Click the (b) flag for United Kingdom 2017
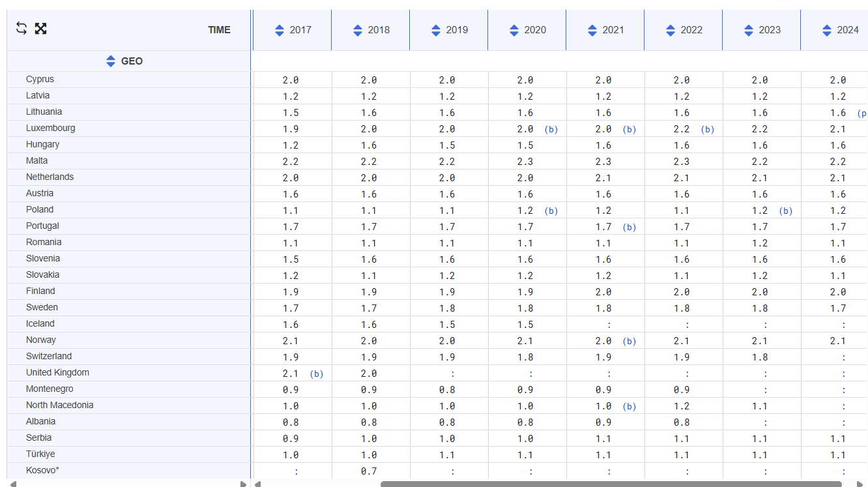This screenshot has height=487, width=868. click(x=316, y=374)
